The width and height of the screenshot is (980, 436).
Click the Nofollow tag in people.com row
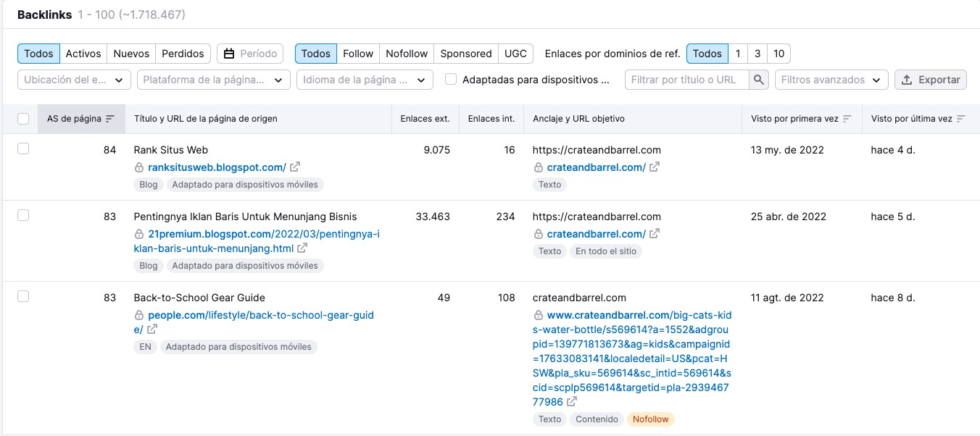(651, 419)
